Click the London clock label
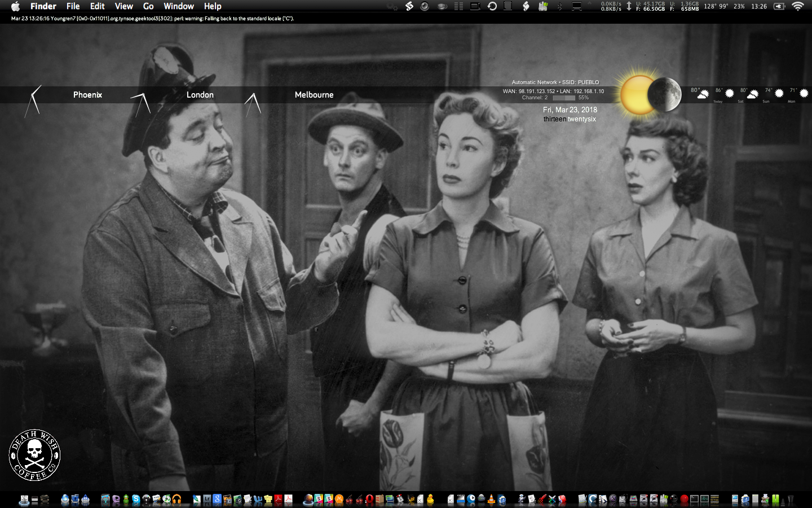This screenshot has height=508, width=812. 200,95
